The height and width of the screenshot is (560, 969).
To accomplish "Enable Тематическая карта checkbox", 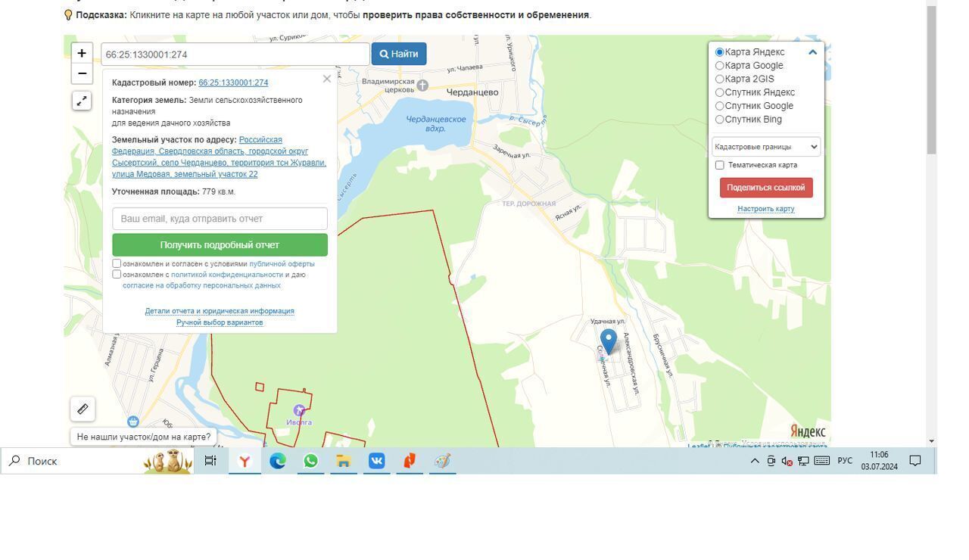I will 720,165.
